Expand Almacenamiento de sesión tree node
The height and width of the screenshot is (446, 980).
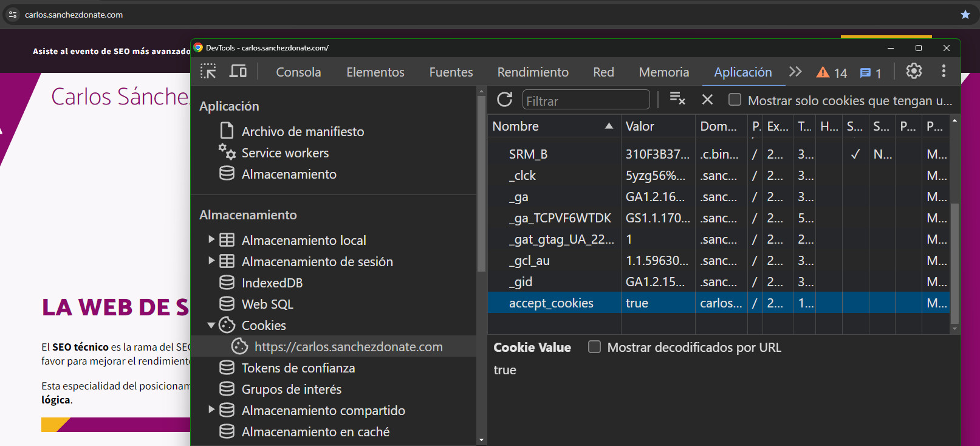coord(211,261)
